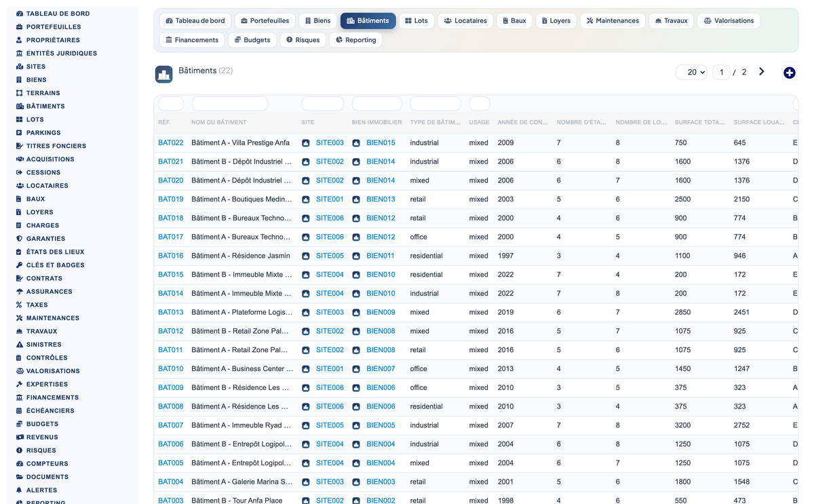Screen dimensions: 814x504
Task: Sort by Année de construction column header
Action: pos(522,123)
